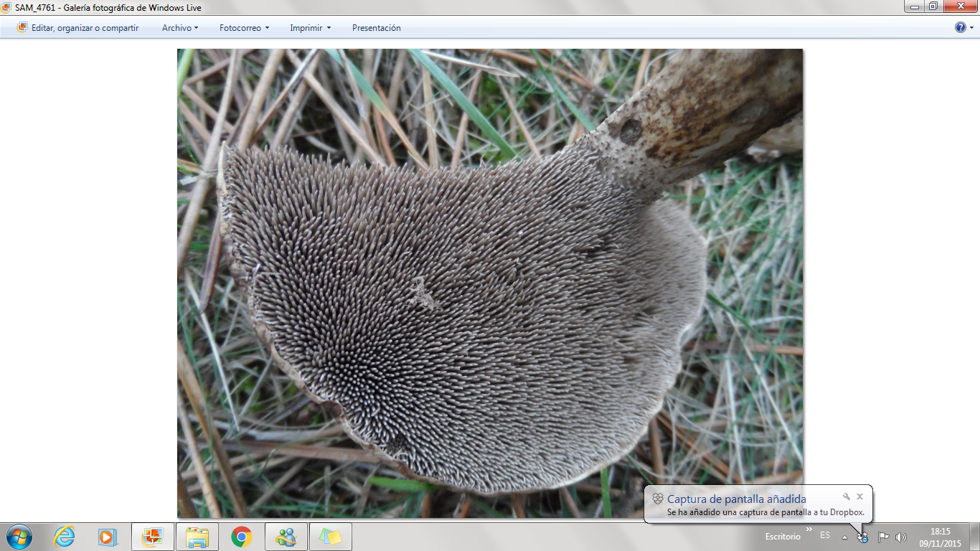Viewport: 980px width, 551px height.
Task: Select the Photo Gallery taskbar icon
Action: pyautogui.click(x=153, y=537)
